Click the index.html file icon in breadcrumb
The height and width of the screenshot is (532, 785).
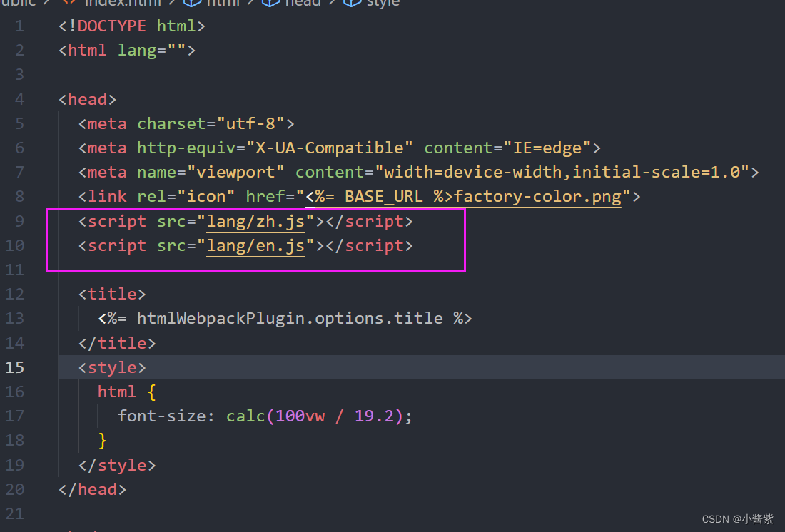tap(68, 4)
